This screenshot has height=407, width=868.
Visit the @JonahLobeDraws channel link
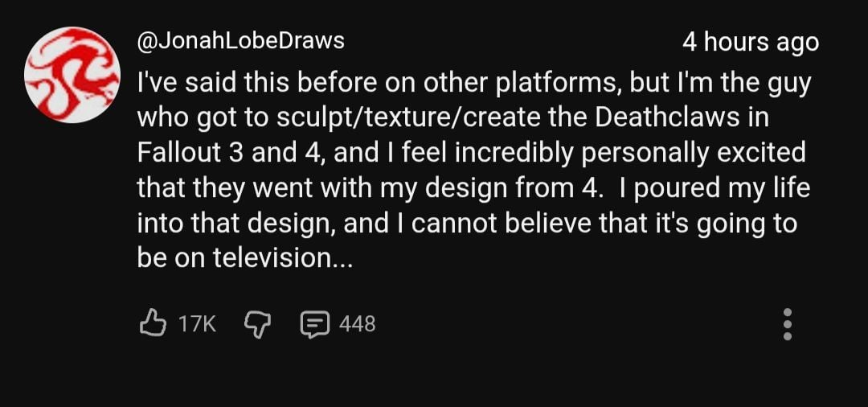pos(240,42)
